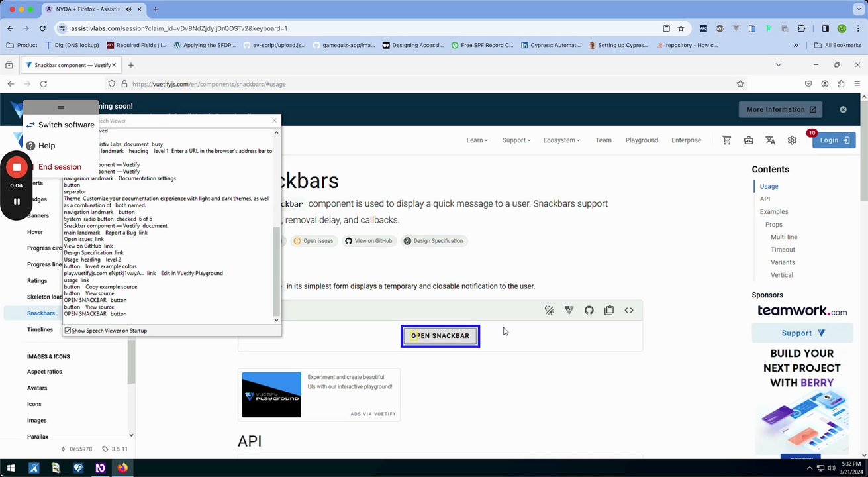Open the language translate icon

770,140
